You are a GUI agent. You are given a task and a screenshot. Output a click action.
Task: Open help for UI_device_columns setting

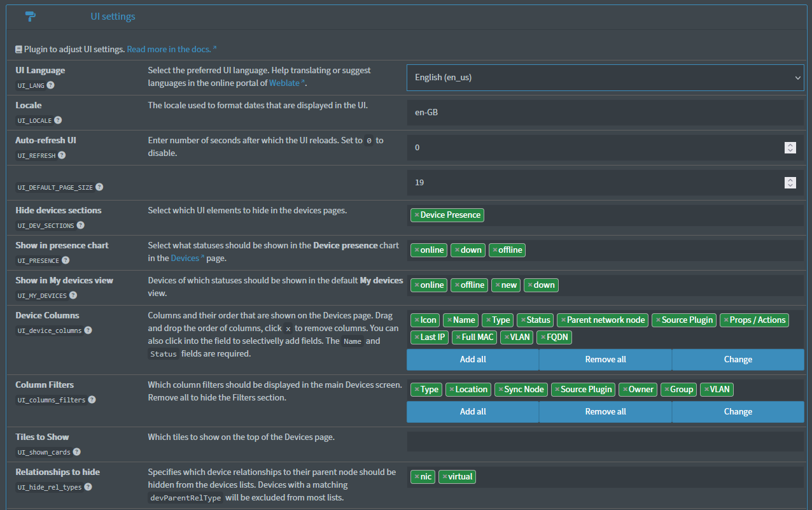pyautogui.click(x=88, y=330)
